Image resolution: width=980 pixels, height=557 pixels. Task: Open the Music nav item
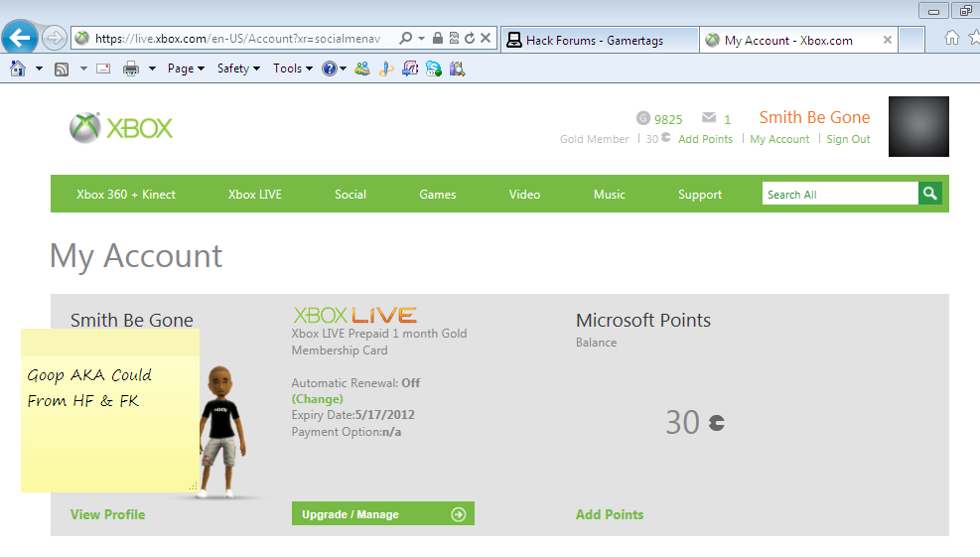610,195
